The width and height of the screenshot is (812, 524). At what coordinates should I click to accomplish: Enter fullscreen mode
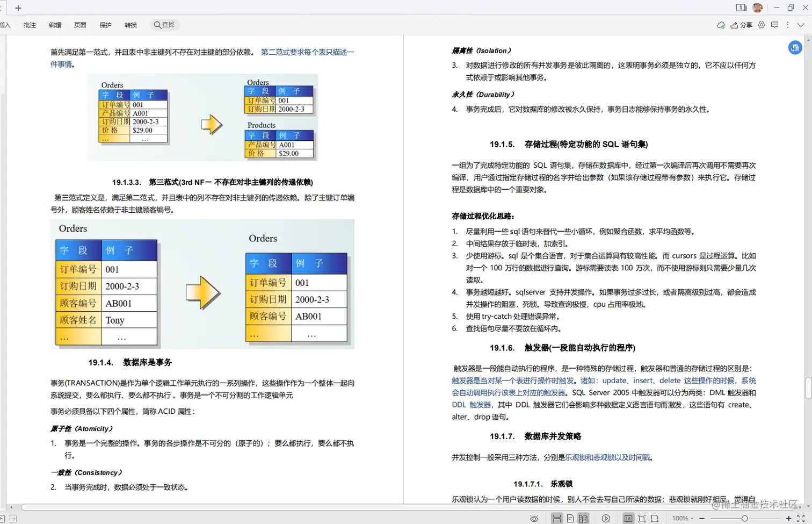point(801,518)
